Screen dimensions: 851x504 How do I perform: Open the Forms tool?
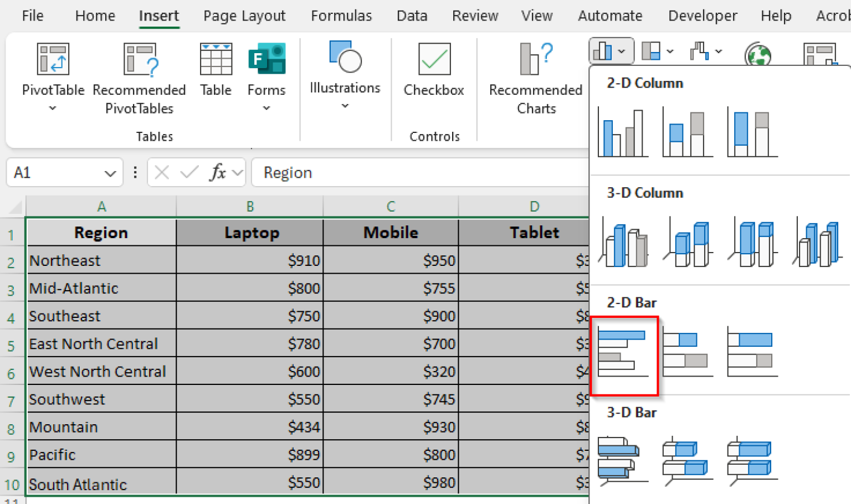pyautogui.click(x=266, y=72)
